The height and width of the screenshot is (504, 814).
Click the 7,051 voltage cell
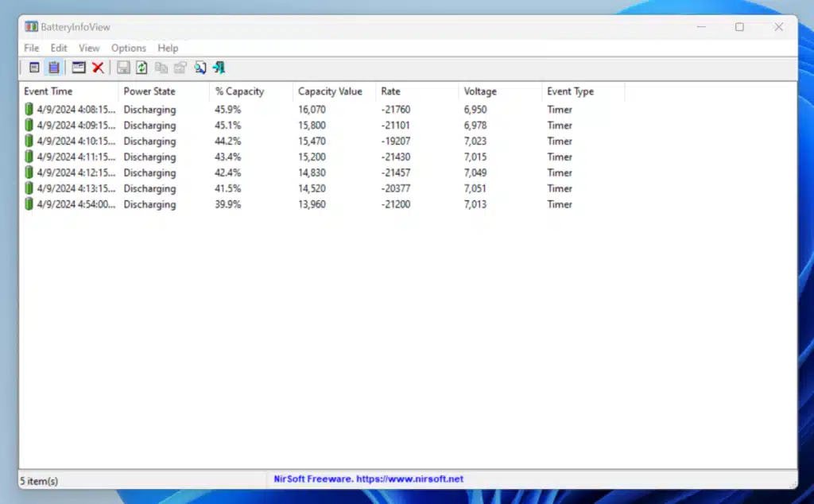pyautogui.click(x=475, y=188)
